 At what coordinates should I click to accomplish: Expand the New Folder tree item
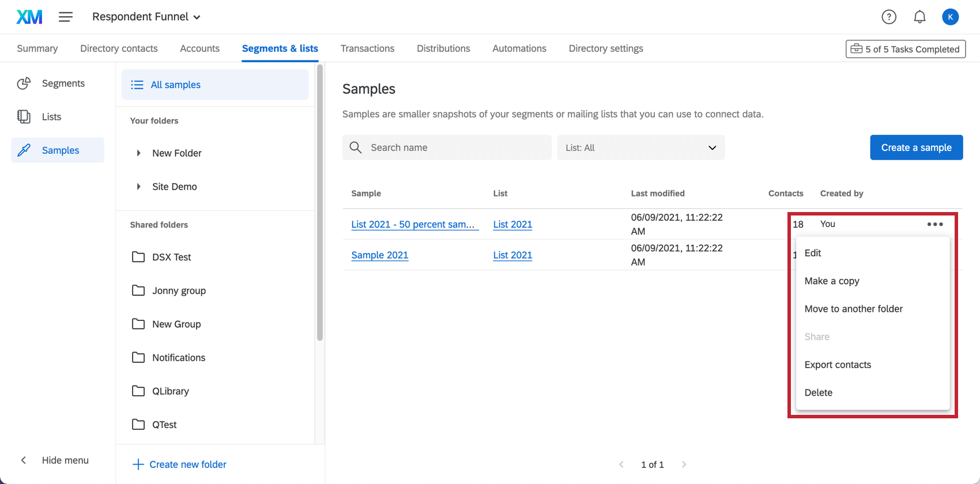tap(138, 153)
